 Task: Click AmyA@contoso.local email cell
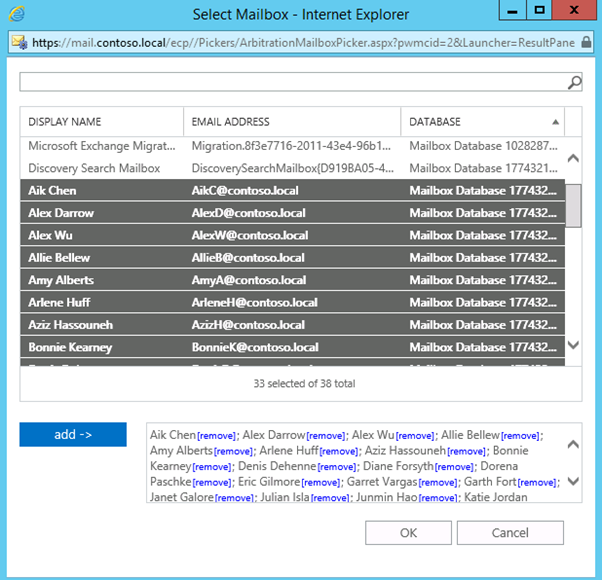[249, 280]
